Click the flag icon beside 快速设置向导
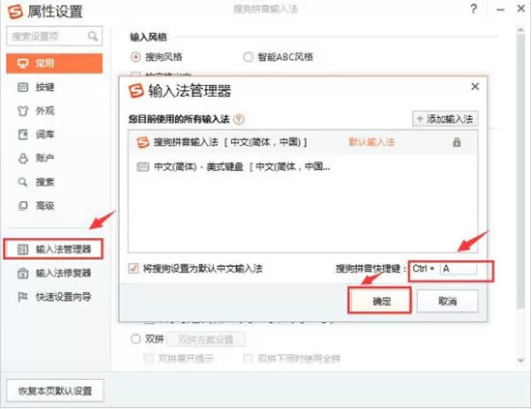532x409 pixels. (x=23, y=297)
